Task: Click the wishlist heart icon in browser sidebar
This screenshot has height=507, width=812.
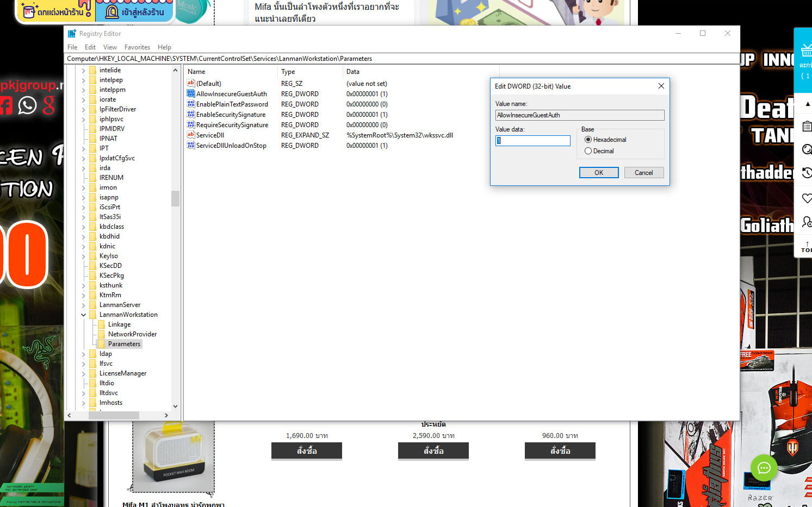Action: [807, 198]
